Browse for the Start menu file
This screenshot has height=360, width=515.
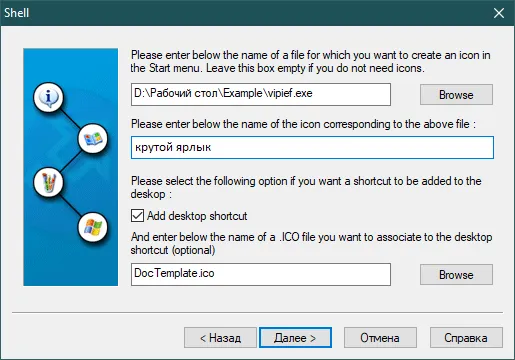(456, 95)
